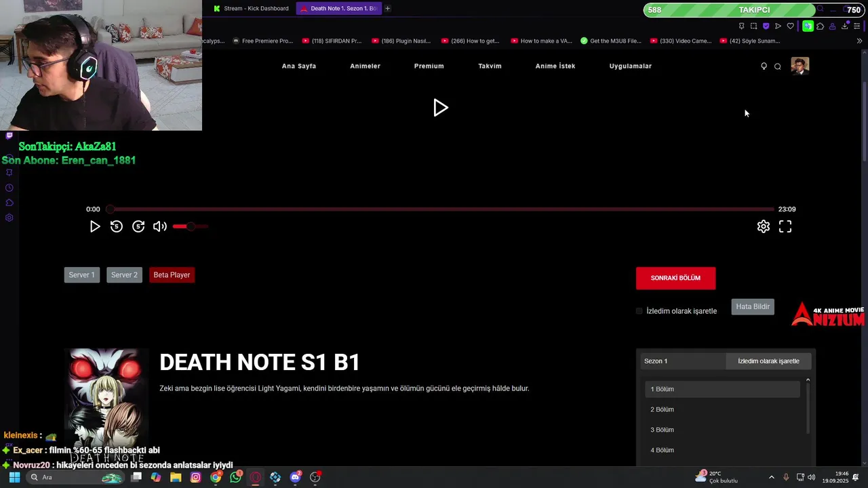Click the Death Note poster thumbnail
This screenshot has width=868, height=488.
coord(106,405)
